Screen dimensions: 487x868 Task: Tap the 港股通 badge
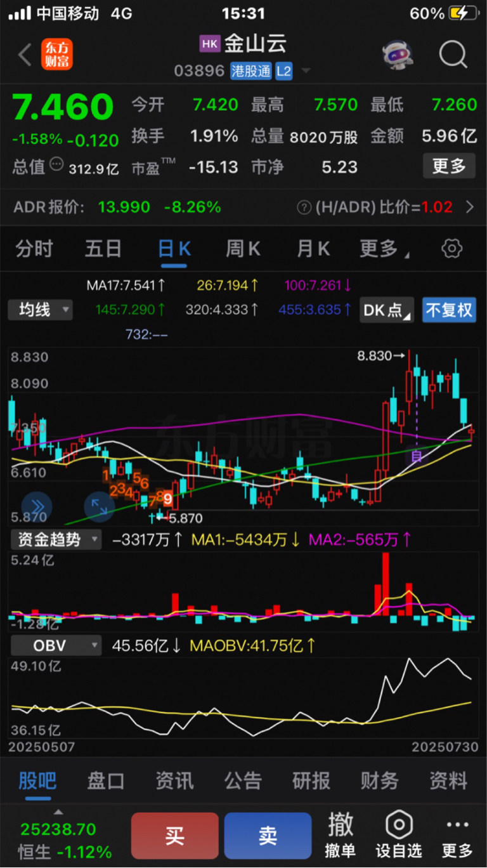tap(250, 71)
